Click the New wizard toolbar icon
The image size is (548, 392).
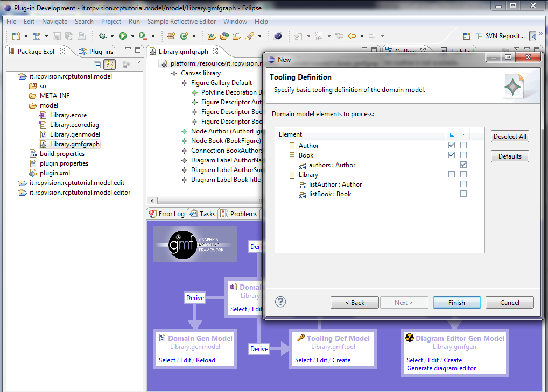tap(16, 36)
